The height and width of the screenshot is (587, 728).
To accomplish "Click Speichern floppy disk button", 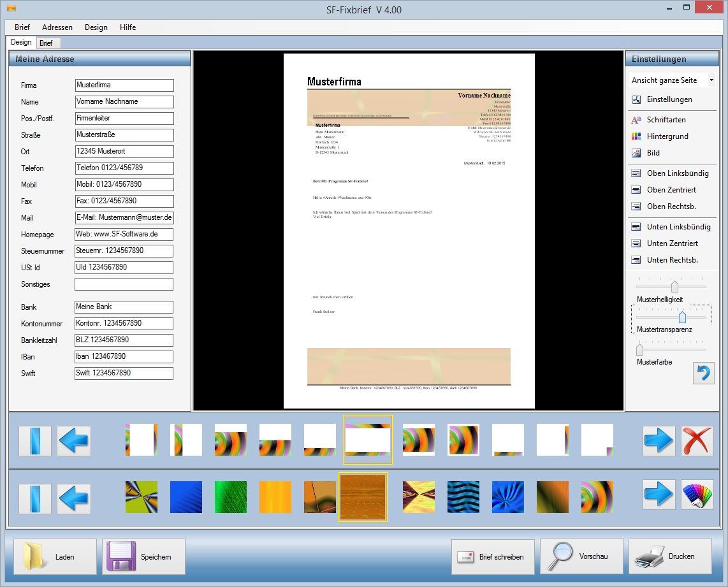I will pyautogui.click(x=143, y=557).
